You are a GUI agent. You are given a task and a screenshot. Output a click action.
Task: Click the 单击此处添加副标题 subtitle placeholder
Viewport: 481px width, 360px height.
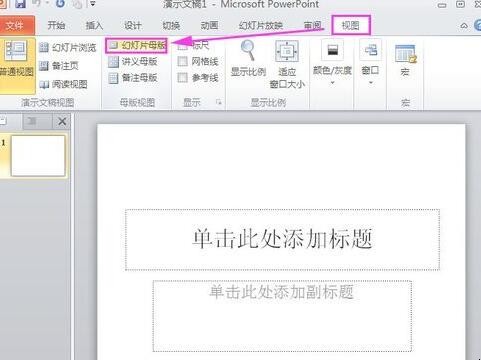(x=282, y=316)
